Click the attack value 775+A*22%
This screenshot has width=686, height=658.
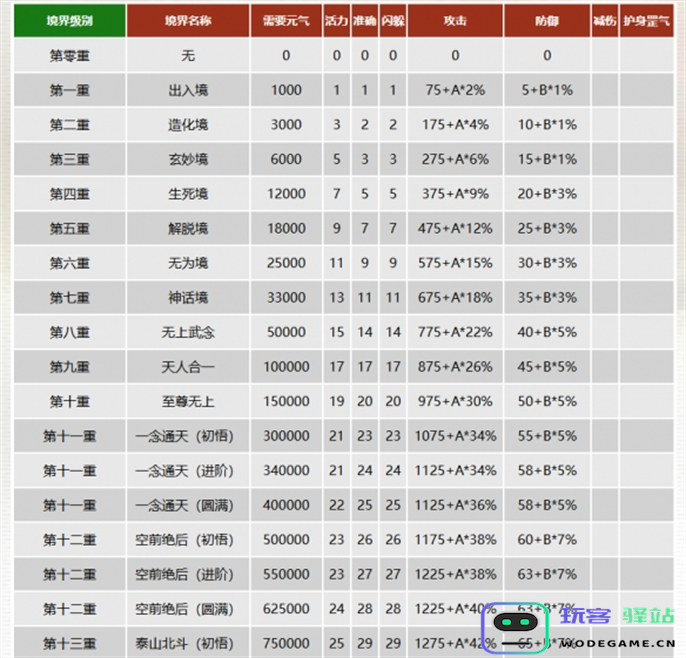[x=455, y=332]
